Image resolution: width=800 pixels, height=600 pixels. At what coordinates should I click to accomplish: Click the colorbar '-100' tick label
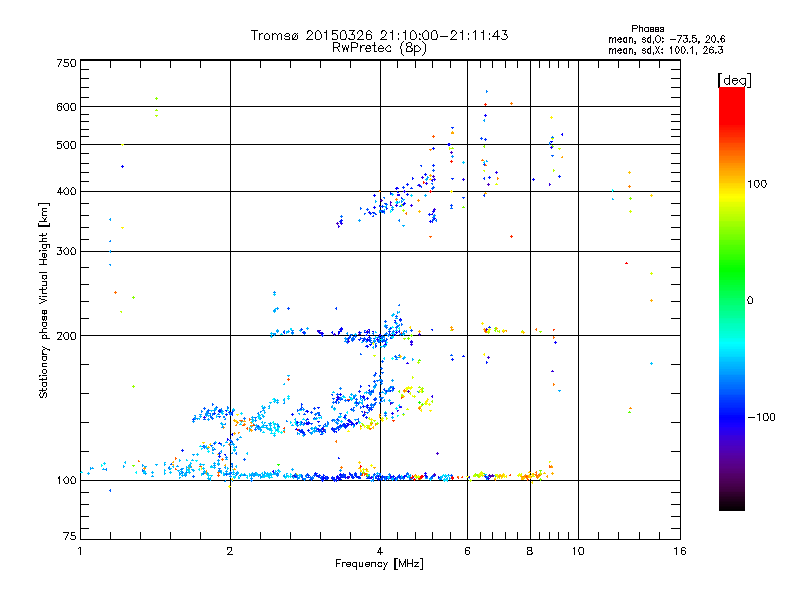[761, 417]
